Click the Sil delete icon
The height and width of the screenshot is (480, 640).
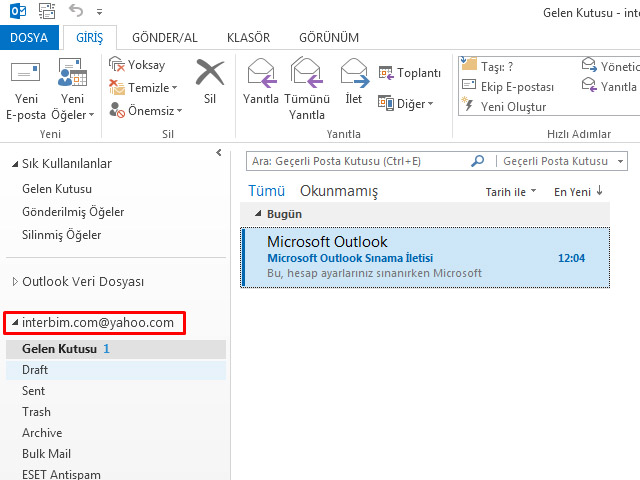pos(210,77)
